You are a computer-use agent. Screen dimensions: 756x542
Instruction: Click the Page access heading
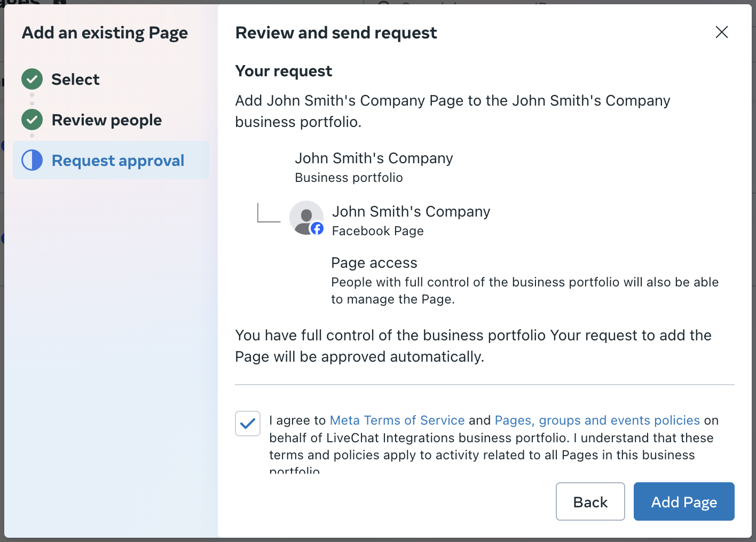374,263
